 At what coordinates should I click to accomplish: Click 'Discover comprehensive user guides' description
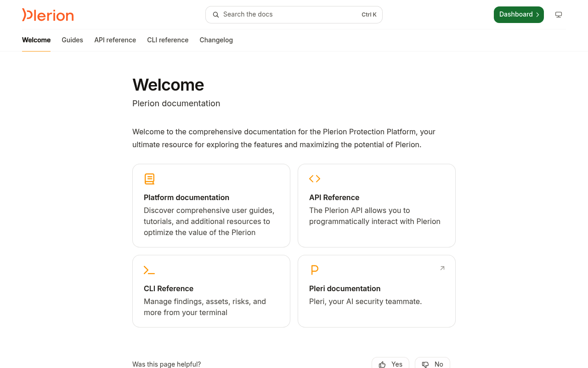[209, 221]
